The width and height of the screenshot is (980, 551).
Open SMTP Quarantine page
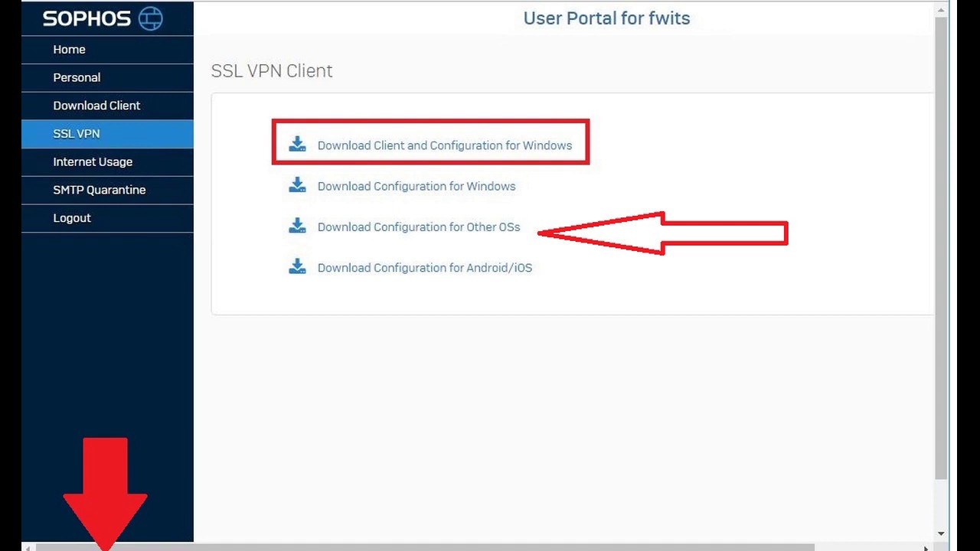click(x=107, y=190)
